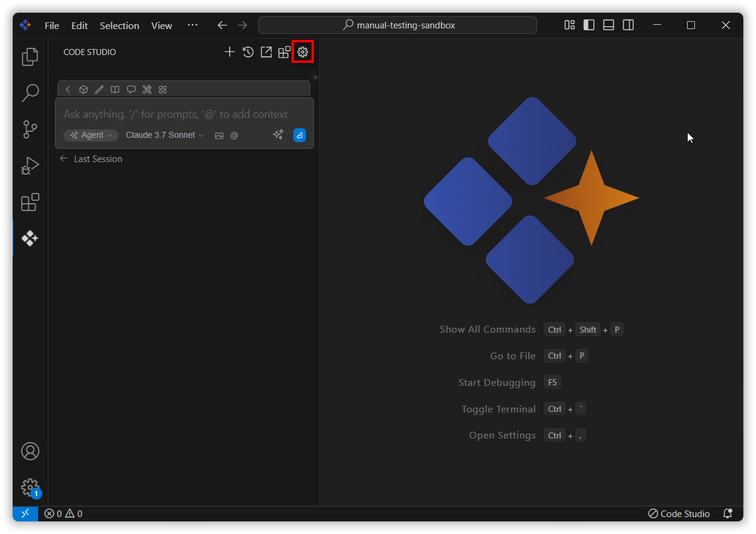Expand the overflow menu with three dots
Image resolution: width=756 pixels, height=534 pixels.
pyautogui.click(x=192, y=25)
